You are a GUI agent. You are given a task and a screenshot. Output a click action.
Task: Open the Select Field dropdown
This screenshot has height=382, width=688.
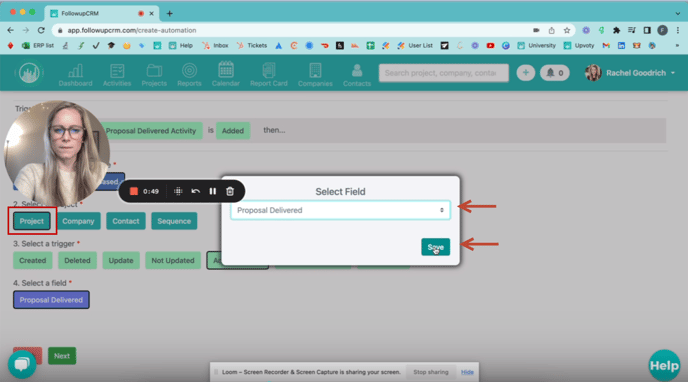[340, 210]
